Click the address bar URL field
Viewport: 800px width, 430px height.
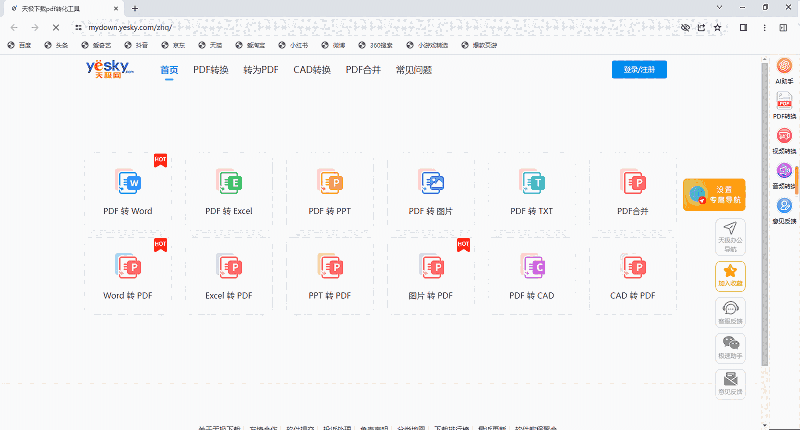point(378,28)
